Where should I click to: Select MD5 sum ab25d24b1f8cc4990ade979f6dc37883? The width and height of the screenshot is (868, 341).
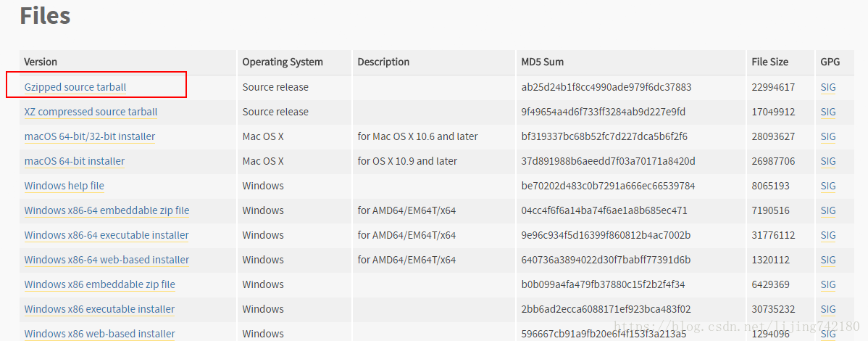coord(606,87)
